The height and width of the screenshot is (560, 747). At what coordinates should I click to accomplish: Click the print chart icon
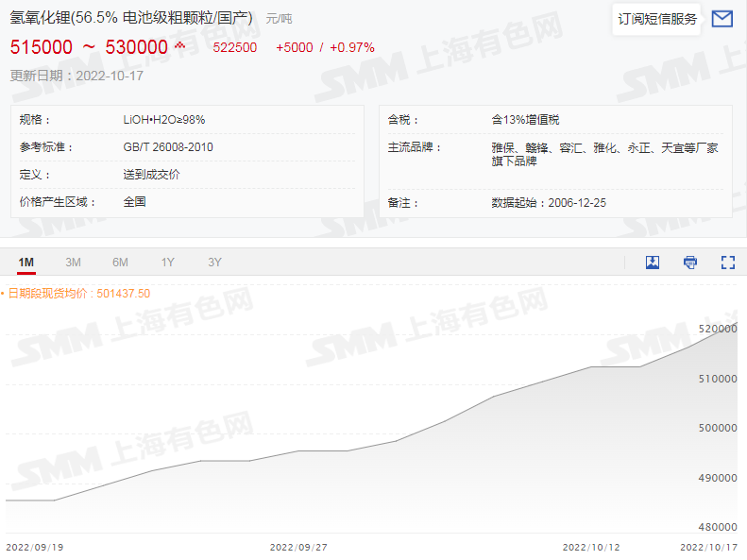690,263
